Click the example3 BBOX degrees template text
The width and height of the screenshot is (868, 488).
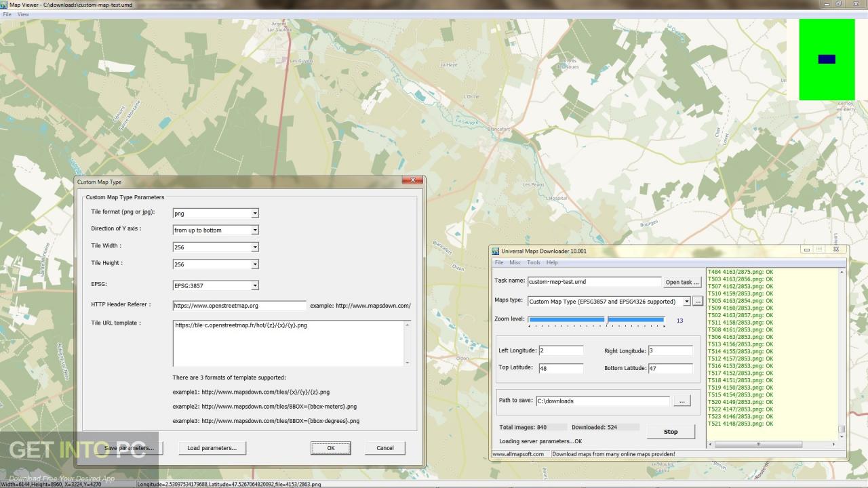point(266,421)
